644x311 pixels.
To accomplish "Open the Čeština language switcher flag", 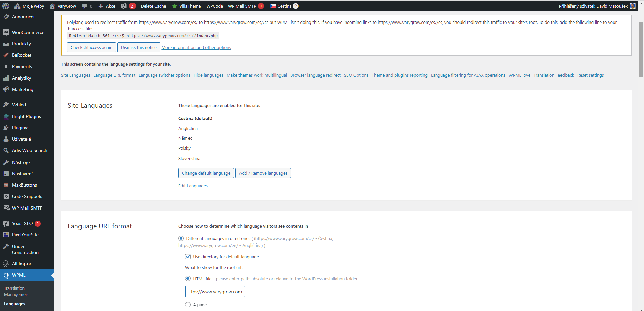I will coord(273,6).
